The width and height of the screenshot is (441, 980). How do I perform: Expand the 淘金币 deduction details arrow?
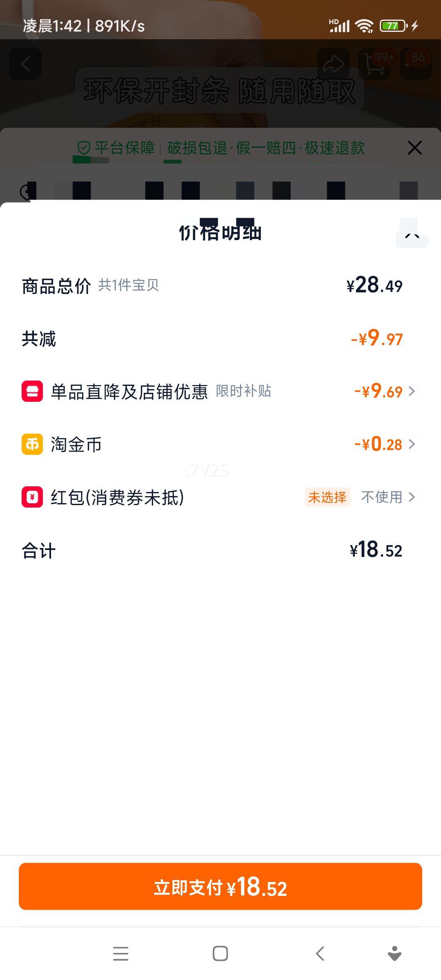pos(412,444)
